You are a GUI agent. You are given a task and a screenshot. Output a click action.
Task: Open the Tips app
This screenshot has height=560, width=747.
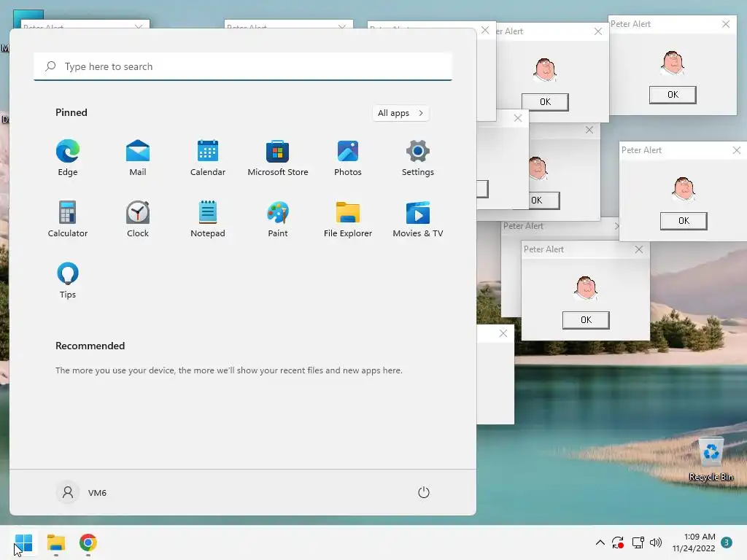pyautogui.click(x=68, y=281)
